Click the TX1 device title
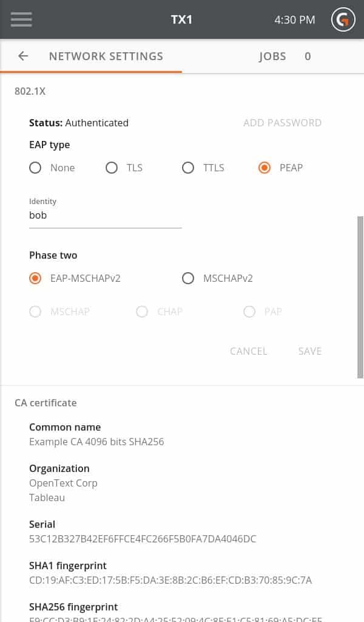This screenshot has width=364, height=622. click(x=181, y=19)
